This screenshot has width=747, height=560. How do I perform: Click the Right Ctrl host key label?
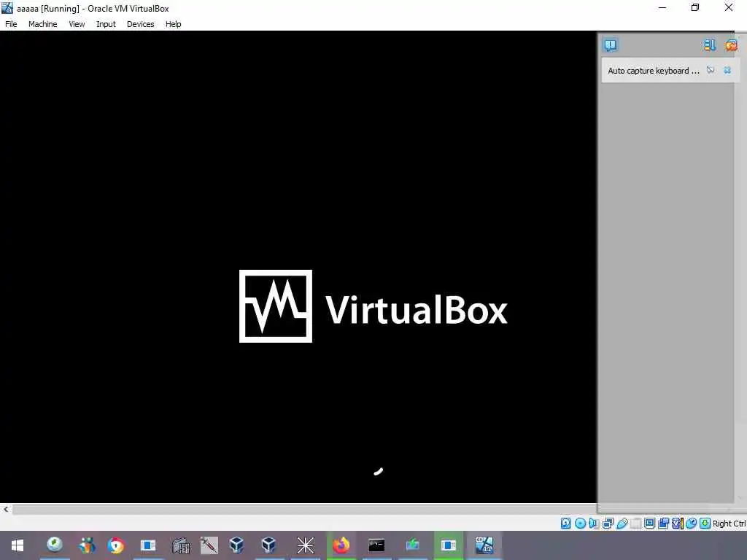tap(729, 524)
